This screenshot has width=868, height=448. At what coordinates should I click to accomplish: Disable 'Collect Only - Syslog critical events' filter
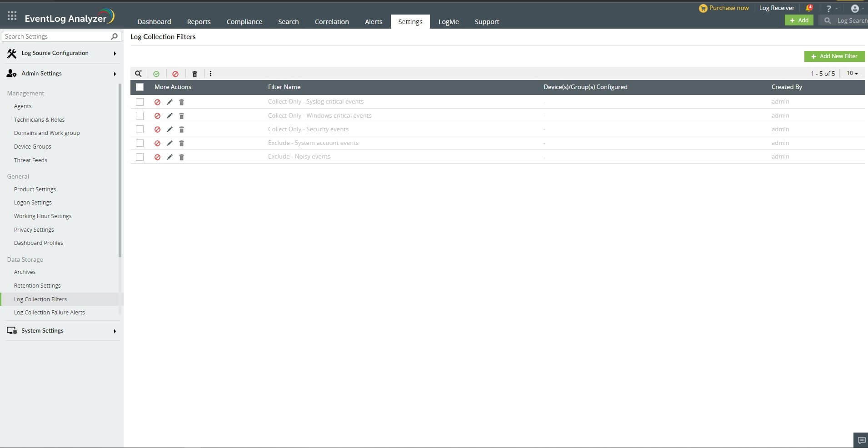(x=157, y=102)
